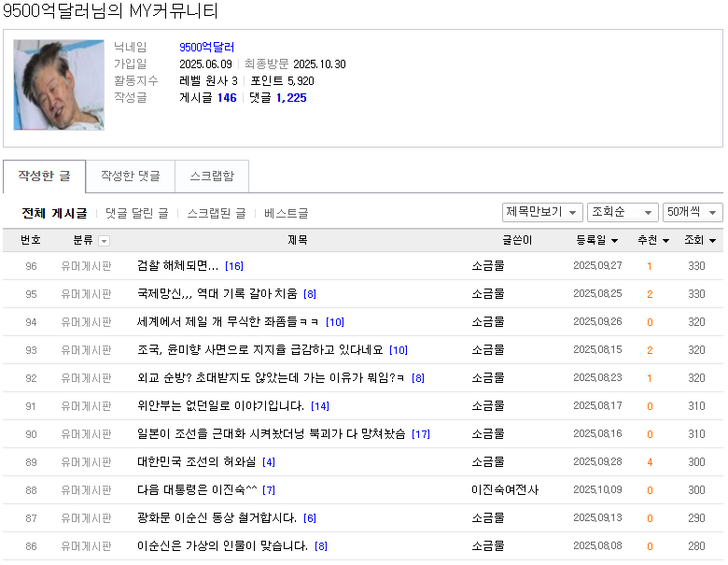The height and width of the screenshot is (565, 728).
Task: Click 유머게시판 category in row 96
Action: tap(86, 266)
